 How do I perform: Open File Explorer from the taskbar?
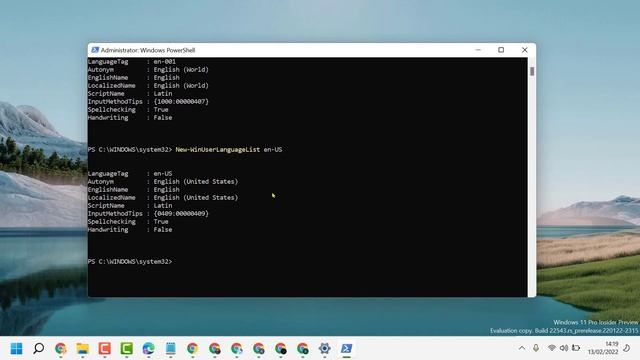(x=82, y=349)
